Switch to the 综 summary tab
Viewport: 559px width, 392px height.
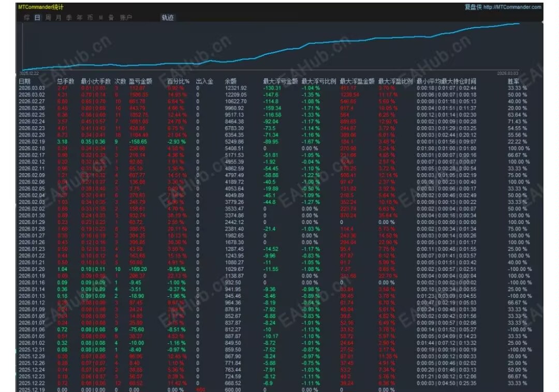(27, 18)
